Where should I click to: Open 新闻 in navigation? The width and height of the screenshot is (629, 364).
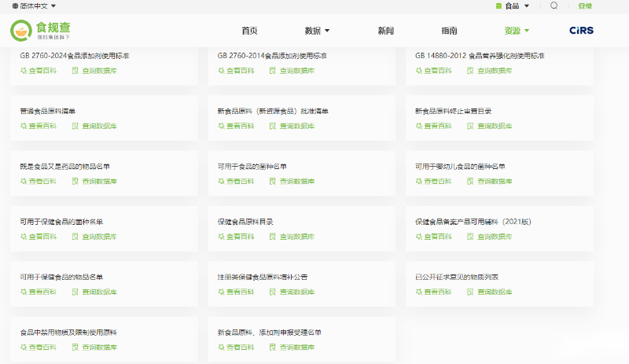pyautogui.click(x=386, y=31)
